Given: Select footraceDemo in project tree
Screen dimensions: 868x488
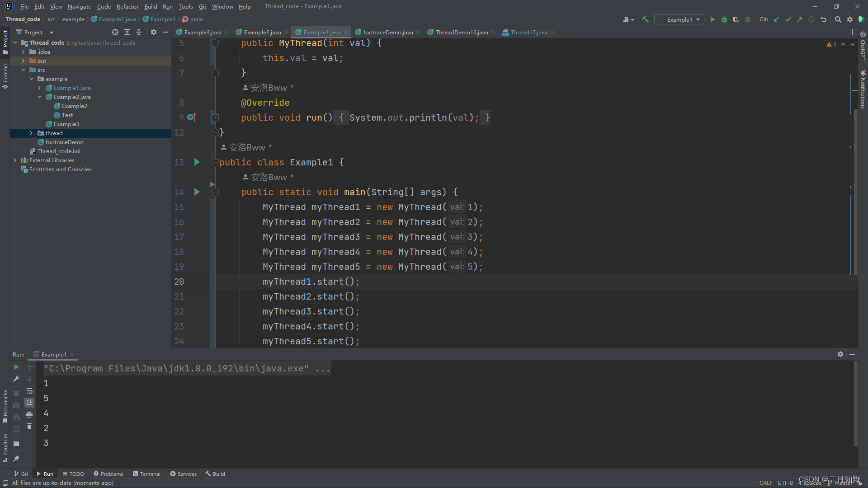Looking at the screenshot, I should [64, 142].
